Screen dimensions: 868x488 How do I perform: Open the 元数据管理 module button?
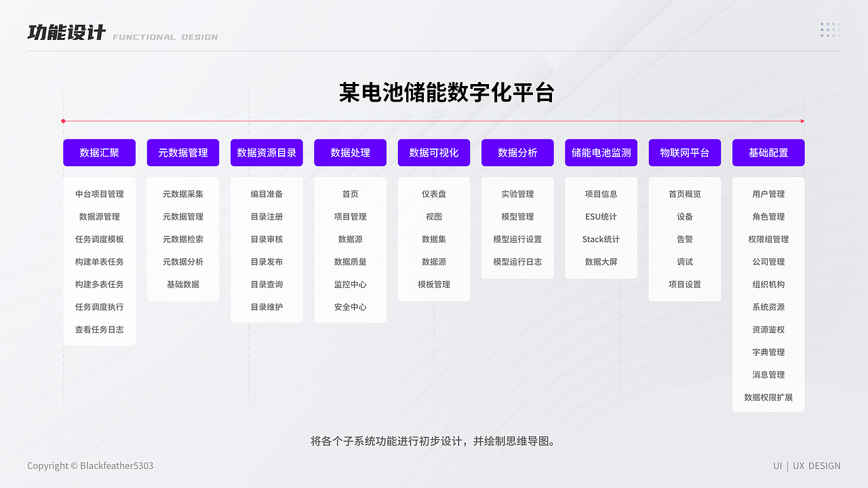pyautogui.click(x=183, y=152)
